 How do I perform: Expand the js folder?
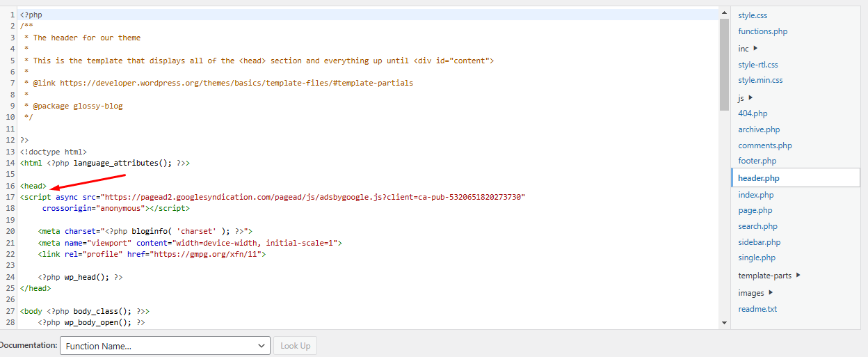[746, 98]
